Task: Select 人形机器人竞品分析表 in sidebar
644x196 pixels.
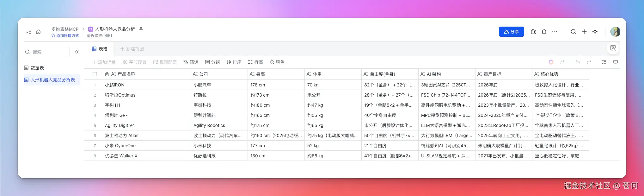Action: pos(52,80)
